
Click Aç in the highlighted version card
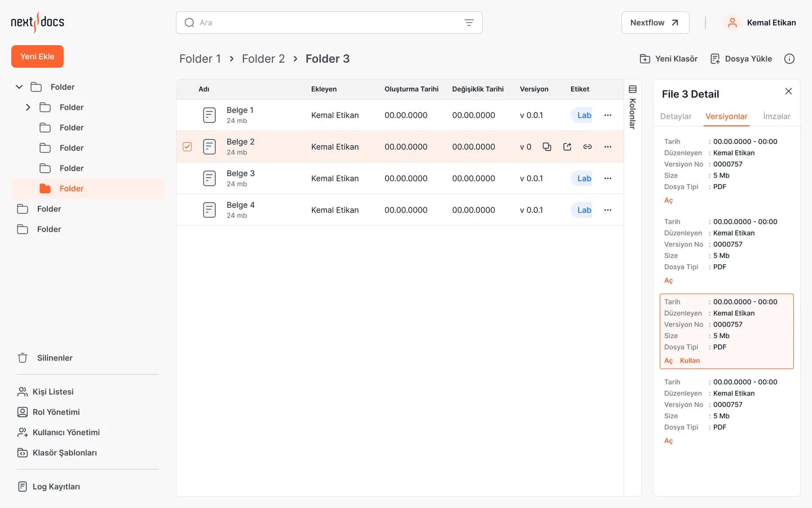[669, 361]
